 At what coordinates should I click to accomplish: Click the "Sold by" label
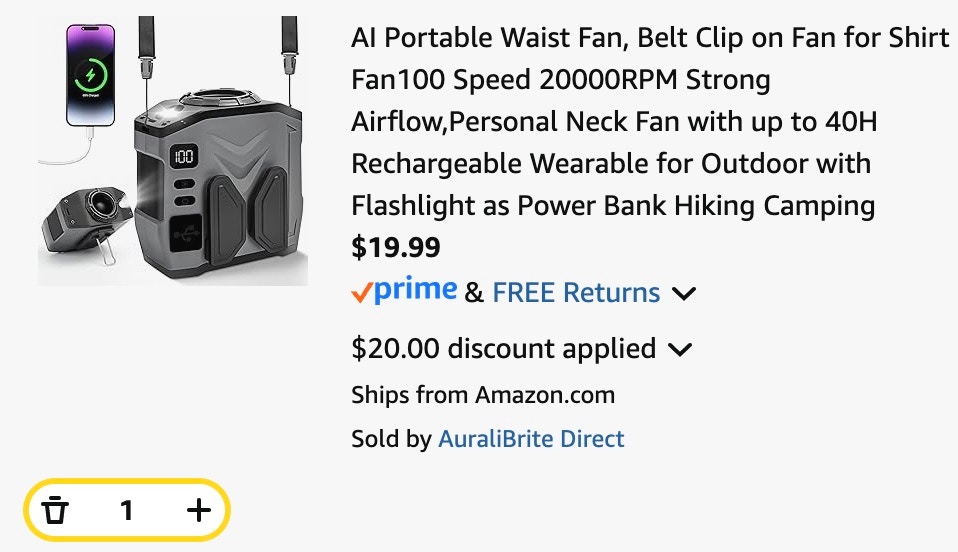point(391,439)
